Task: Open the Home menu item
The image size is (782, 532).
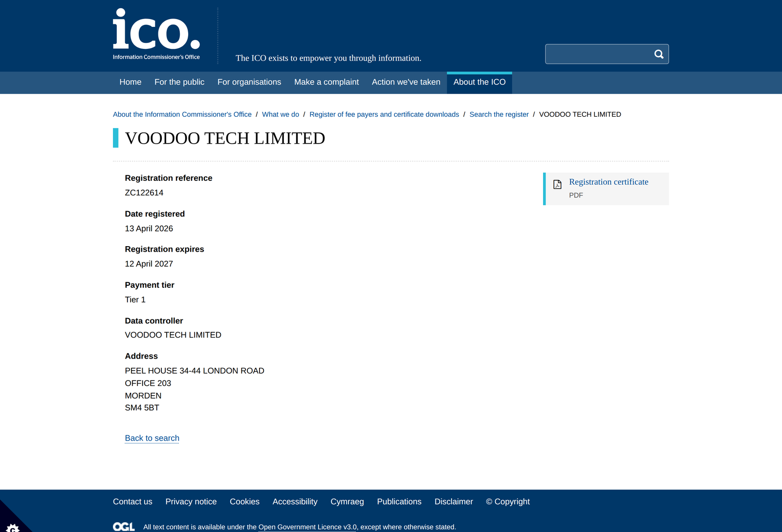Action: pos(130,82)
